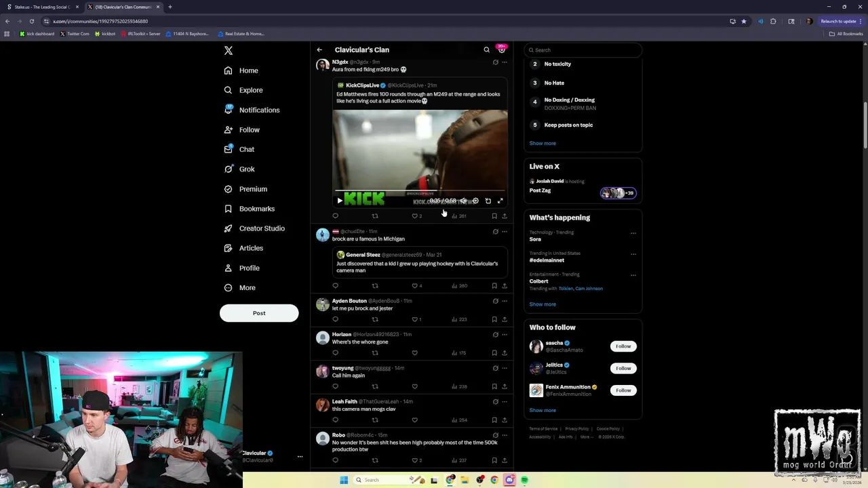Mute the video volume
Image resolution: width=868 pixels, height=488 pixels.
tap(463, 201)
